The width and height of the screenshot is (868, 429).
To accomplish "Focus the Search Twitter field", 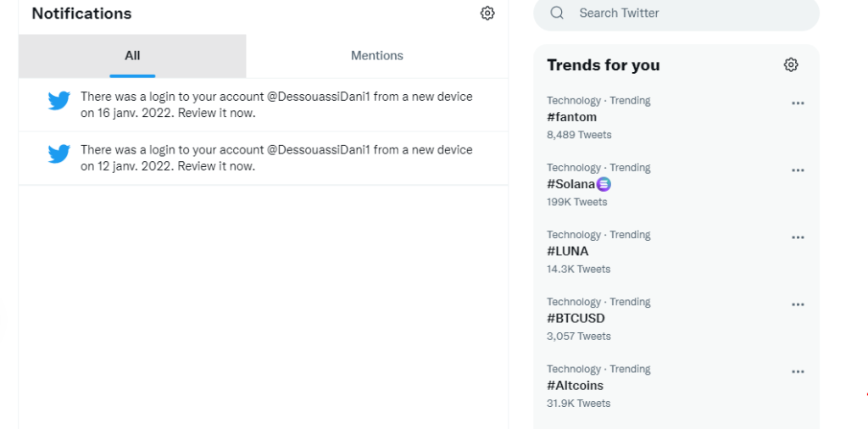I will coord(676,14).
